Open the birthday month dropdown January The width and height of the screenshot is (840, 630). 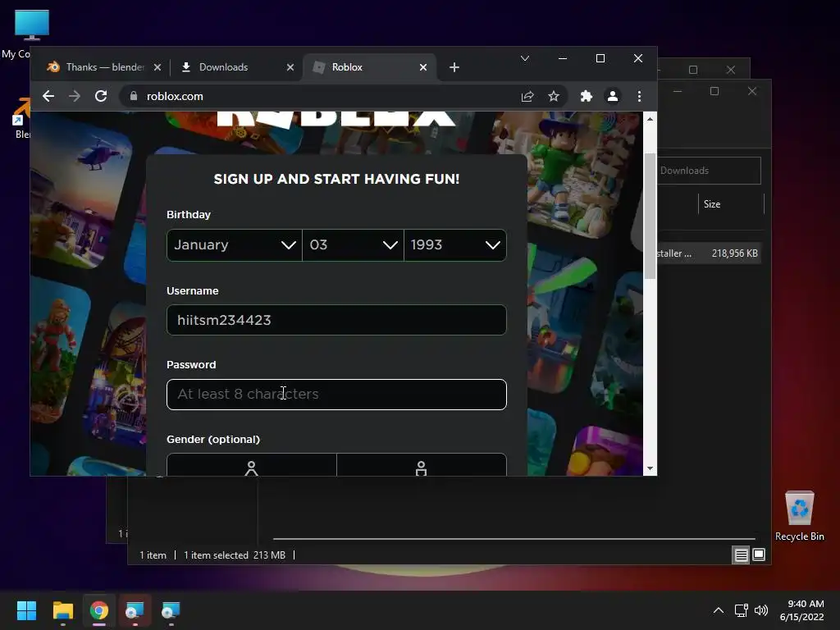235,245
